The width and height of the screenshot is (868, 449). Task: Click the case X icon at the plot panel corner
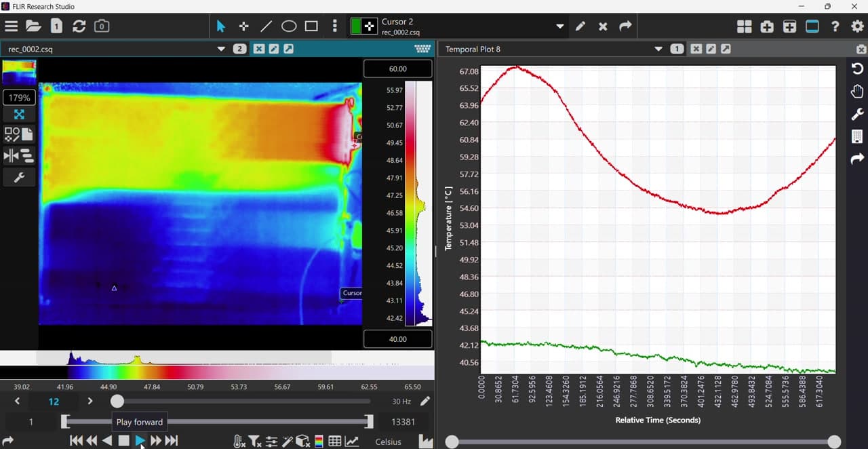861,49
